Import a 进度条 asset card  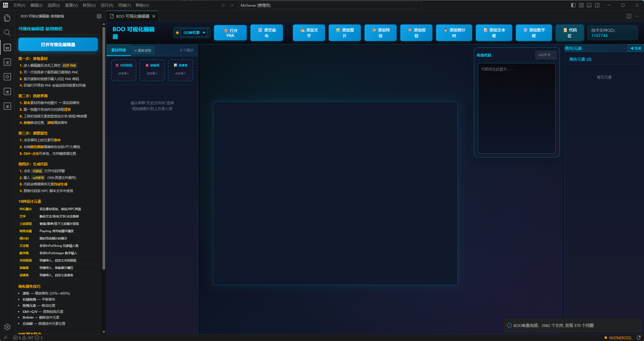coord(180,70)
